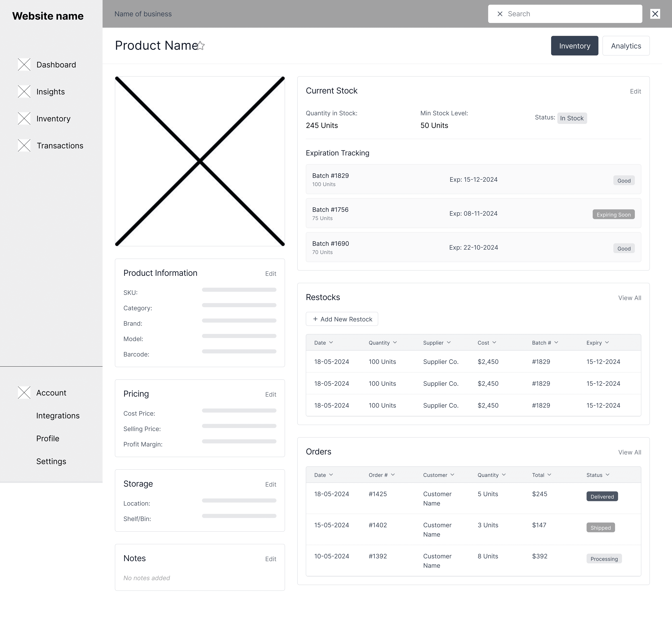This screenshot has width=672, height=619.
Task: Click the Account sidebar icon
Action: pos(24,393)
